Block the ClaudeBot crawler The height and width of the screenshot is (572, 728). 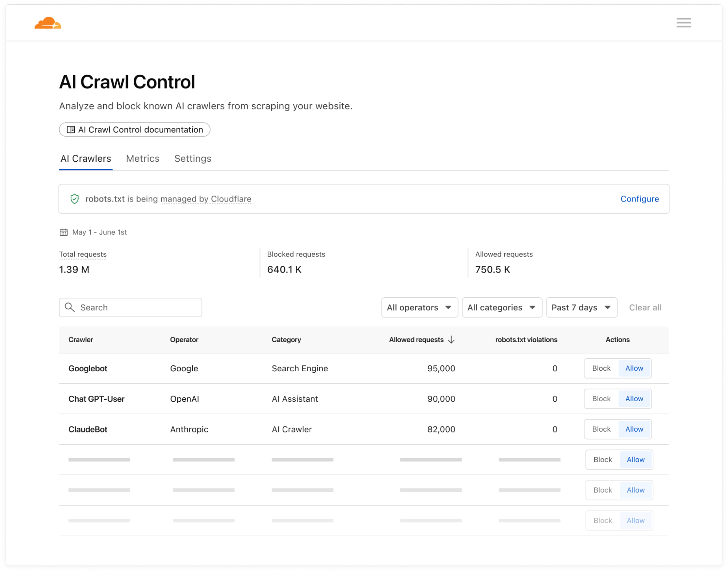click(601, 429)
